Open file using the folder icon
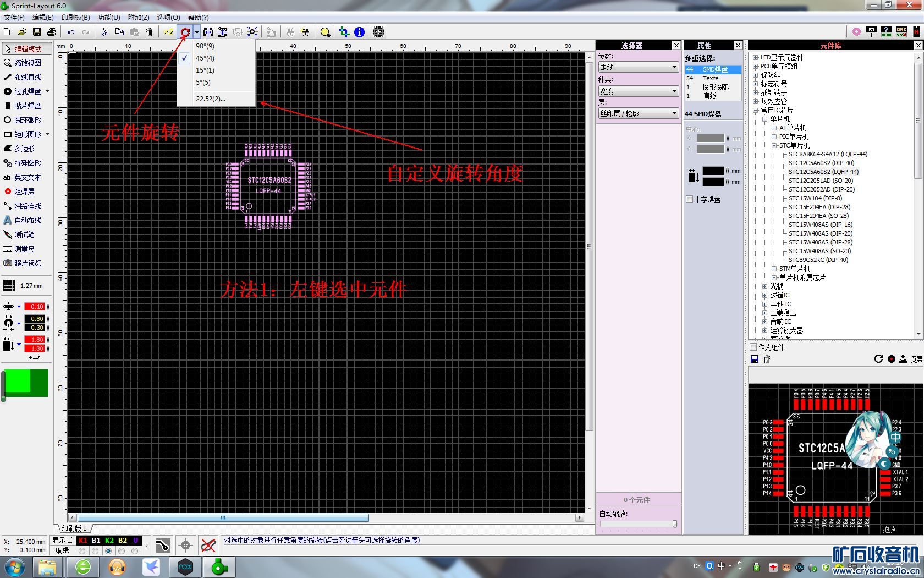Viewport: 924px width, 578px height. point(21,32)
